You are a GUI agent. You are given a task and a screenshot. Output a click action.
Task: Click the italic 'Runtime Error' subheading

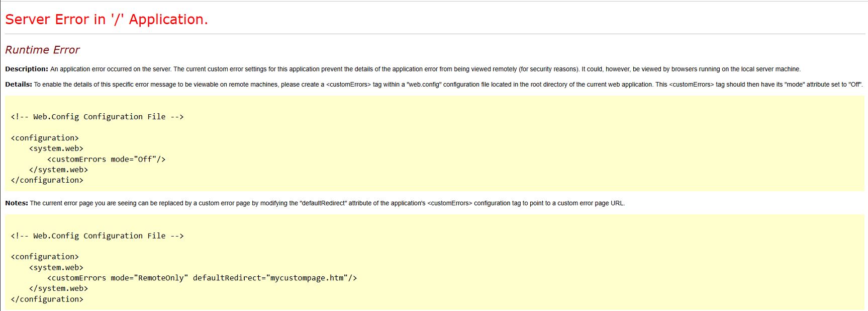pos(42,50)
